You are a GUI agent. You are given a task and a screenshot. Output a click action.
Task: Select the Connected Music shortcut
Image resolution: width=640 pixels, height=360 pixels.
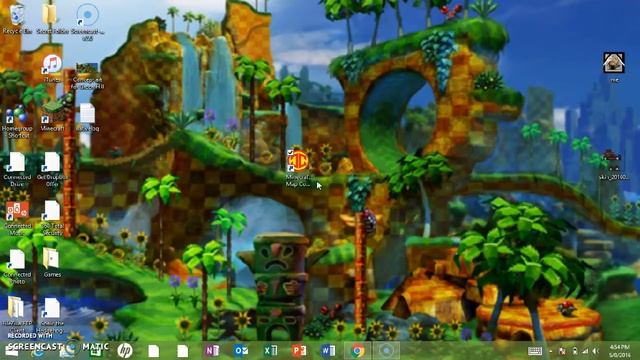(17, 218)
